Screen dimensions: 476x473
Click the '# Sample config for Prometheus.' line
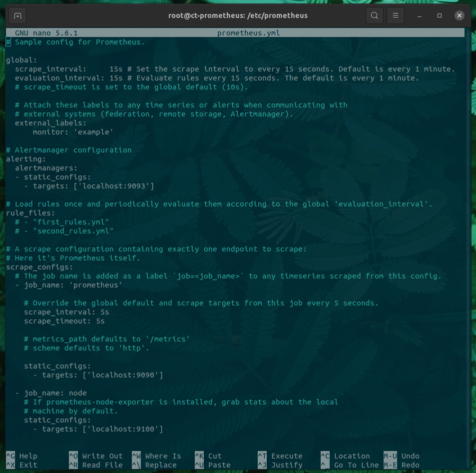point(75,42)
